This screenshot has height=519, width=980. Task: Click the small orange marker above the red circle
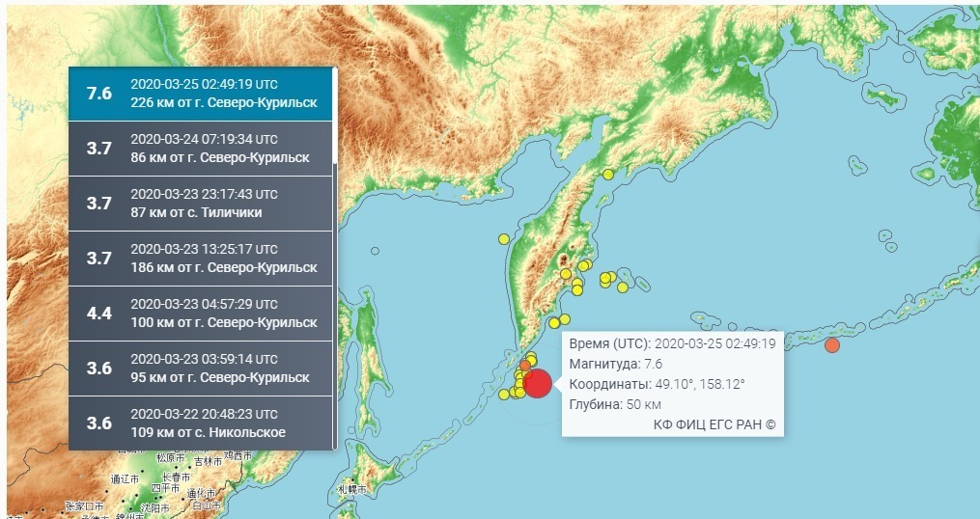(526, 366)
